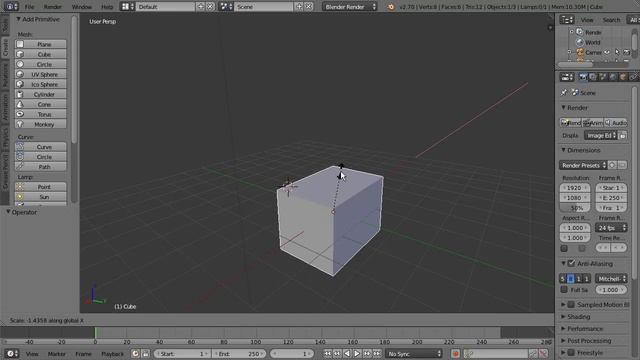
Task: Add an Ico Sphere primitive
Action: pos(40,84)
